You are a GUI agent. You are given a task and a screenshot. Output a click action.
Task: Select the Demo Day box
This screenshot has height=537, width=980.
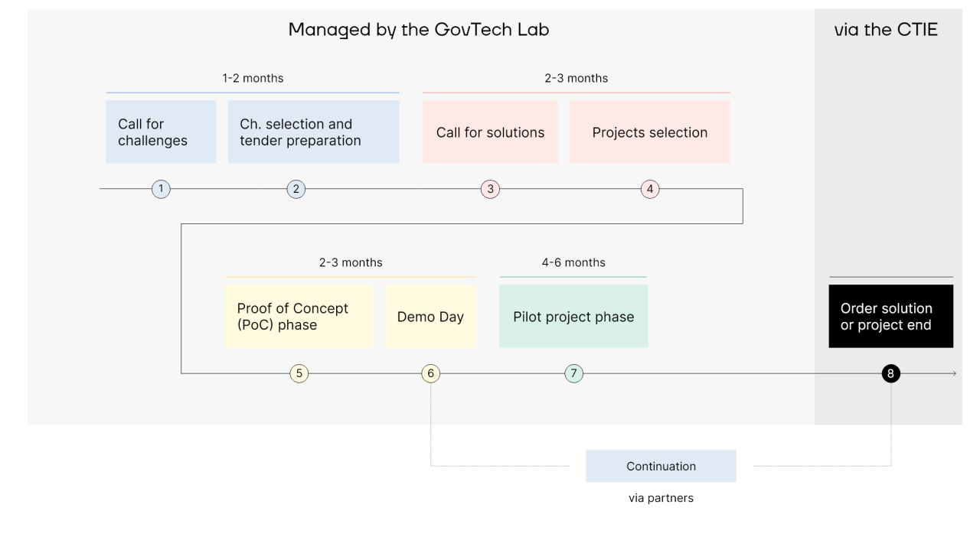pyautogui.click(x=430, y=316)
